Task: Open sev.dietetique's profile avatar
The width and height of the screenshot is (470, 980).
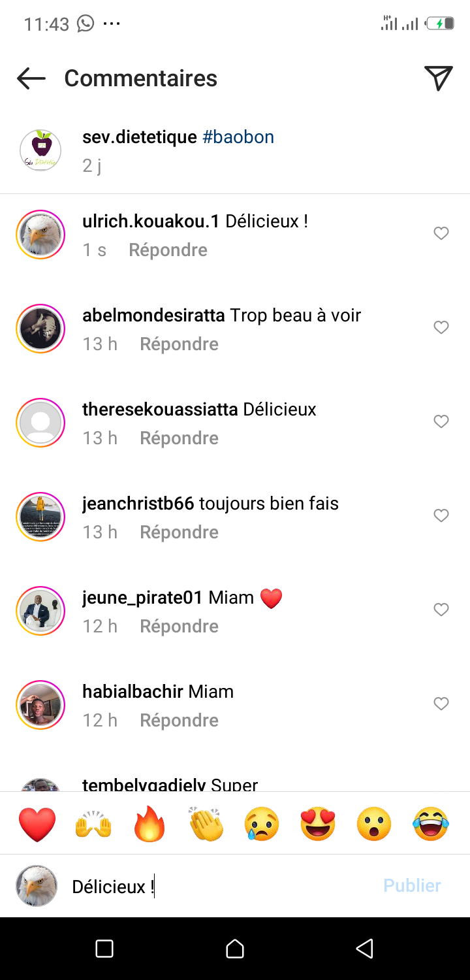Action: 40,150
